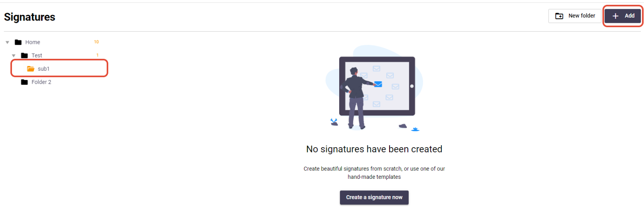Click the tablet illustration with man

tap(374, 88)
